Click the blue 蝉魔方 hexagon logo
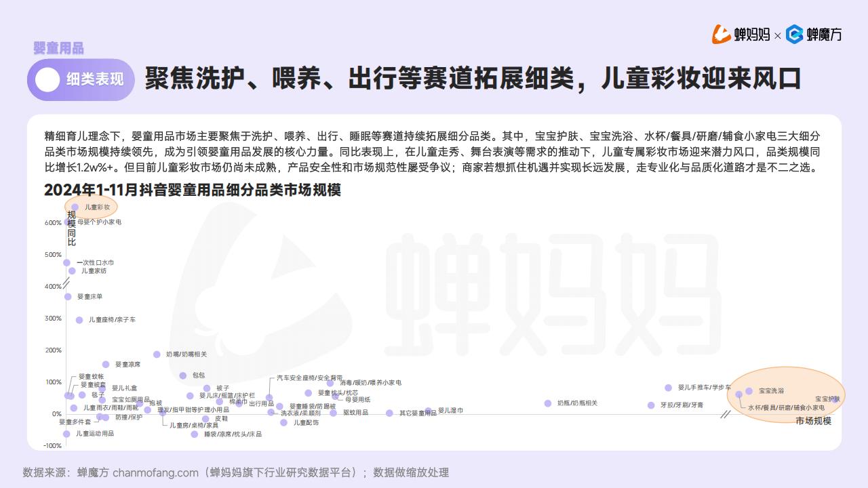The image size is (868, 488). pyautogui.click(x=795, y=34)
